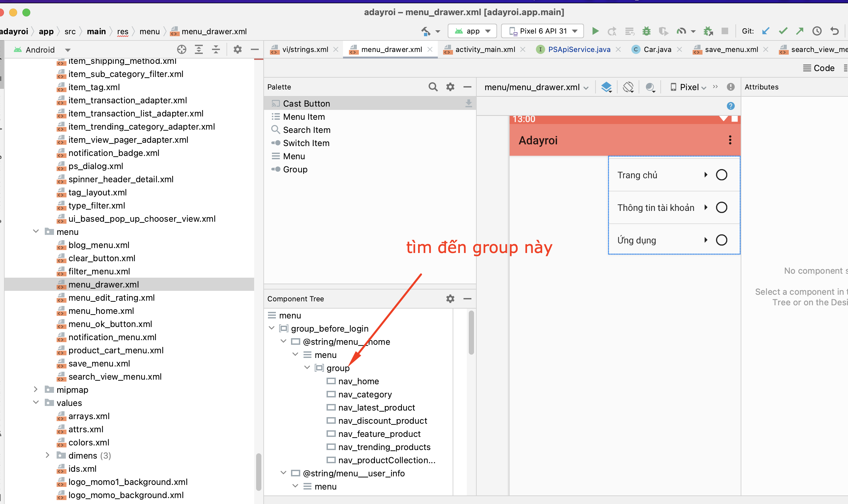848x504 pixels.
Task: Open Palette settings gear
Action: [450, 87]
